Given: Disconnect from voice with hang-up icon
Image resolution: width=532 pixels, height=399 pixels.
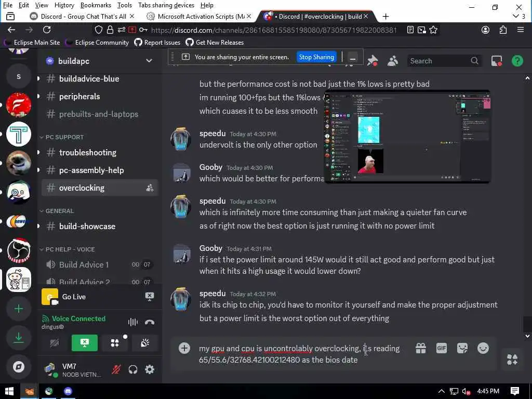Looking at the screenshot, I should (150, 322).
